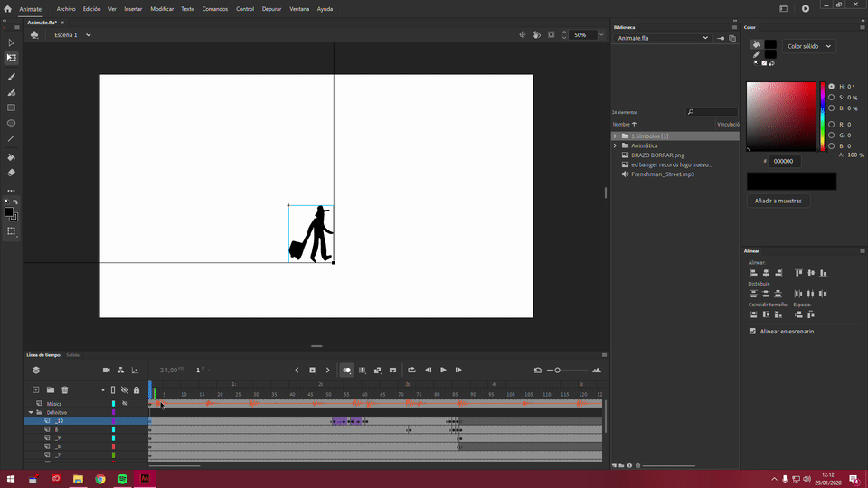Click the hex color input field
Screen dimensions: 868x488
pyautogui.click(x=783, y=161)
